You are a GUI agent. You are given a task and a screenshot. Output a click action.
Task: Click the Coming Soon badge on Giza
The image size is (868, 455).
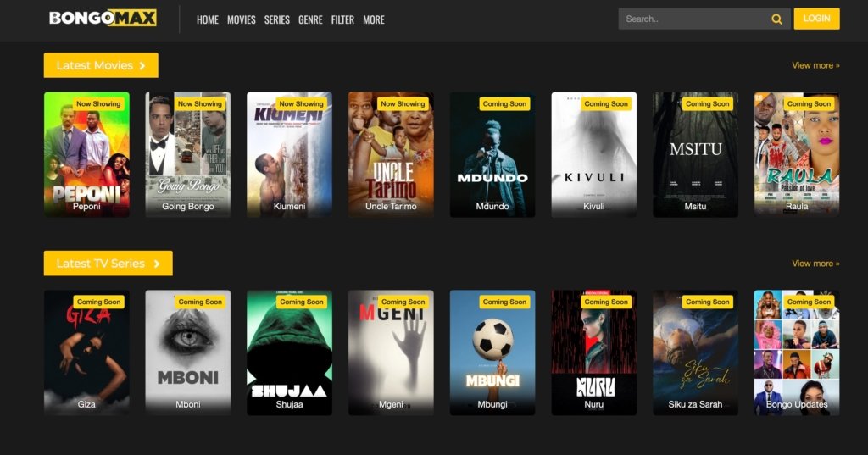click(98, 302)
